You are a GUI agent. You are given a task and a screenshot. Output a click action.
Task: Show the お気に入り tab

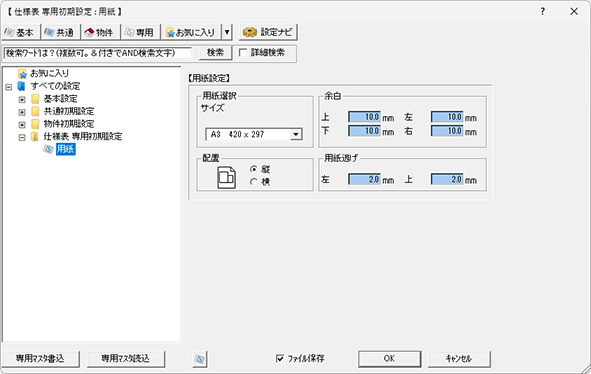191,32
